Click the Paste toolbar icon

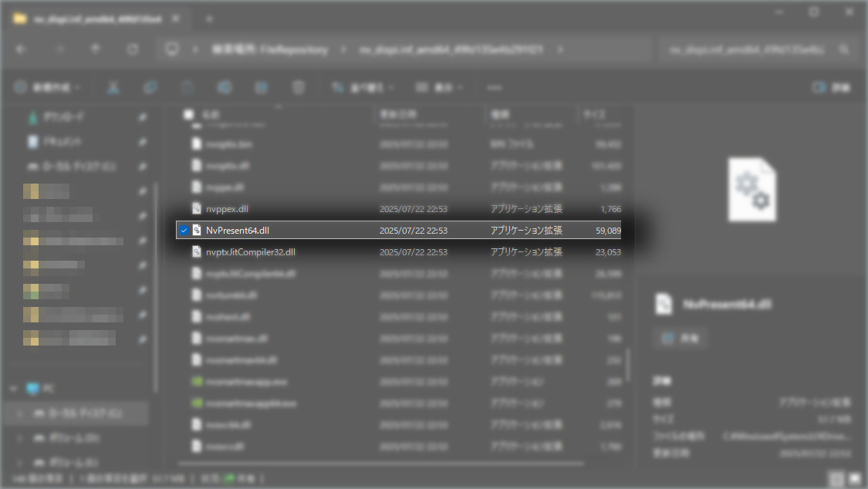(x=187, y=87)
